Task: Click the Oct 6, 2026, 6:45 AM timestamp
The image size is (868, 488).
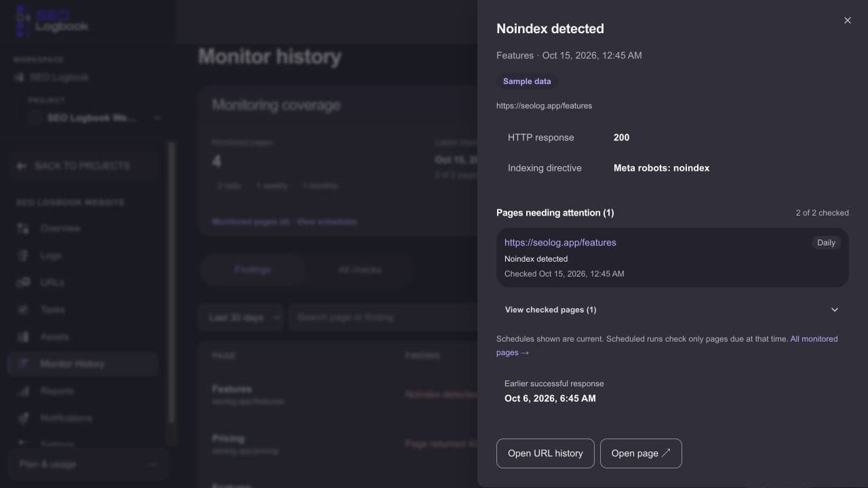Action: [x=550, y=399]
